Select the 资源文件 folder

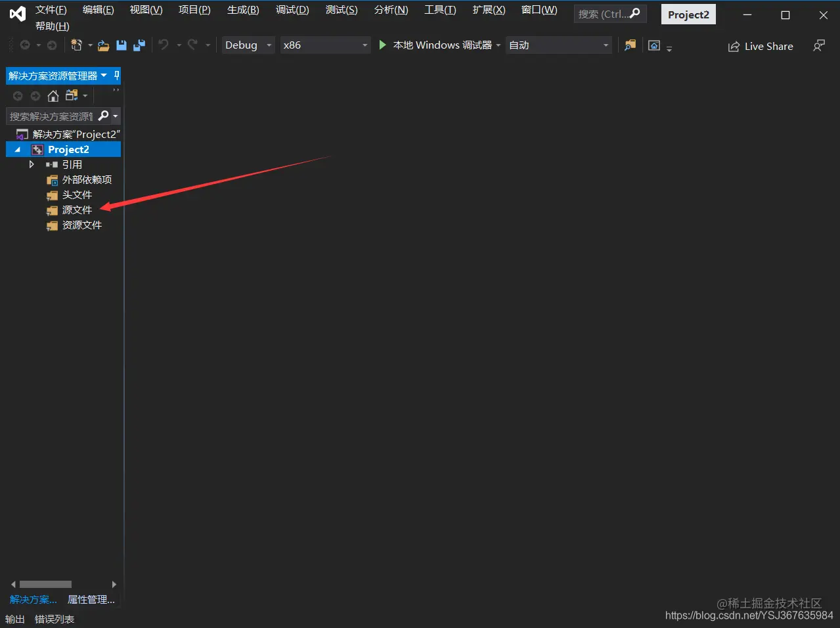pos(82,225)
